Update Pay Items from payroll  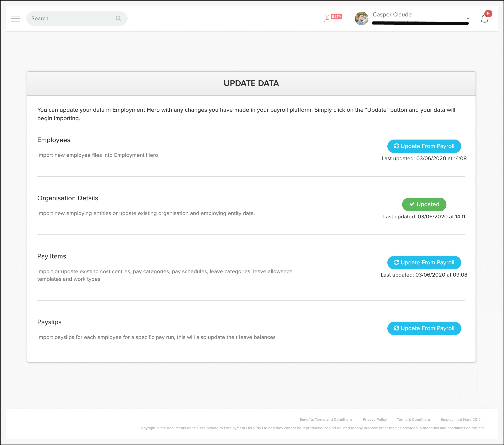(424, 263)
